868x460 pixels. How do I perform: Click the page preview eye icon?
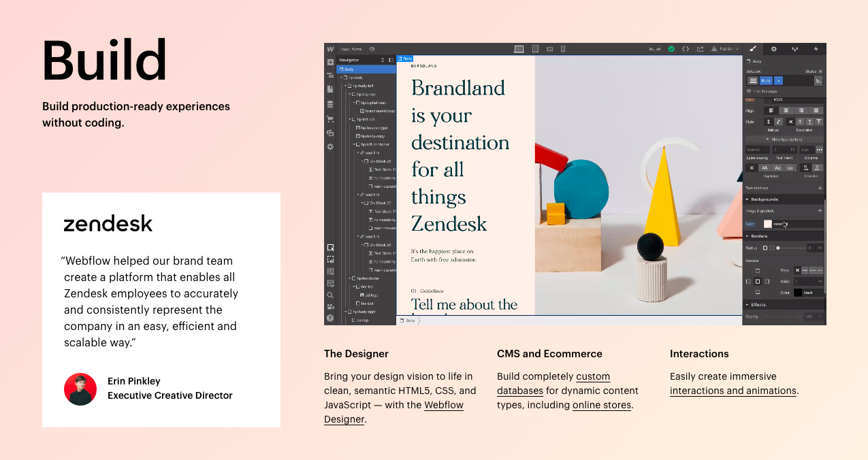(372, 49)
